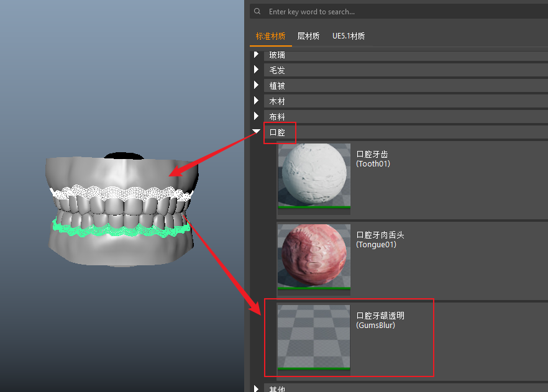Collapse the 口腔 category arrow
This screenshot has height=392, width=548.
pos(256,132)
